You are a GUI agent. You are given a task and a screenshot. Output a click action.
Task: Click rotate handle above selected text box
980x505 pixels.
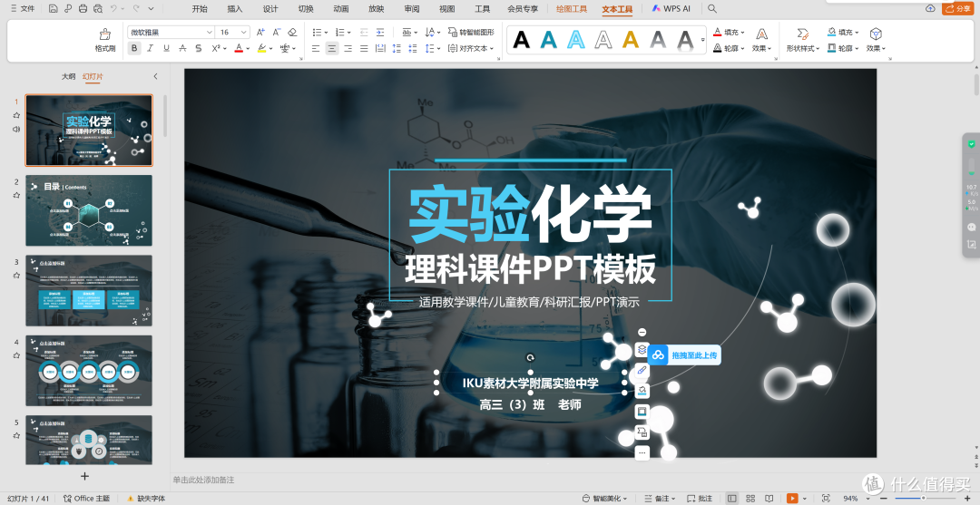531,358
